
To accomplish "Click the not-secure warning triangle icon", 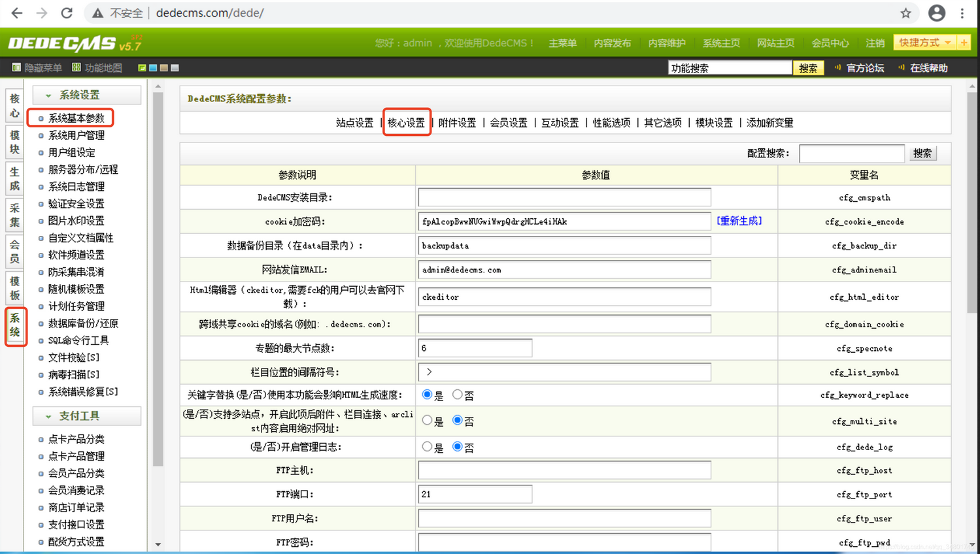I will coord(97,13).
